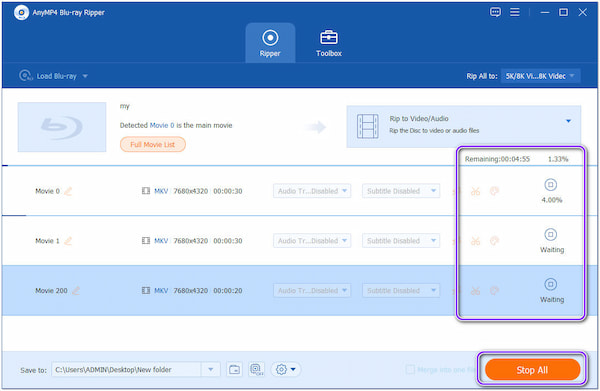Expand the Save to path dropdown arrow
Viewport: 600px width, 391px height.
coord(210,370)
